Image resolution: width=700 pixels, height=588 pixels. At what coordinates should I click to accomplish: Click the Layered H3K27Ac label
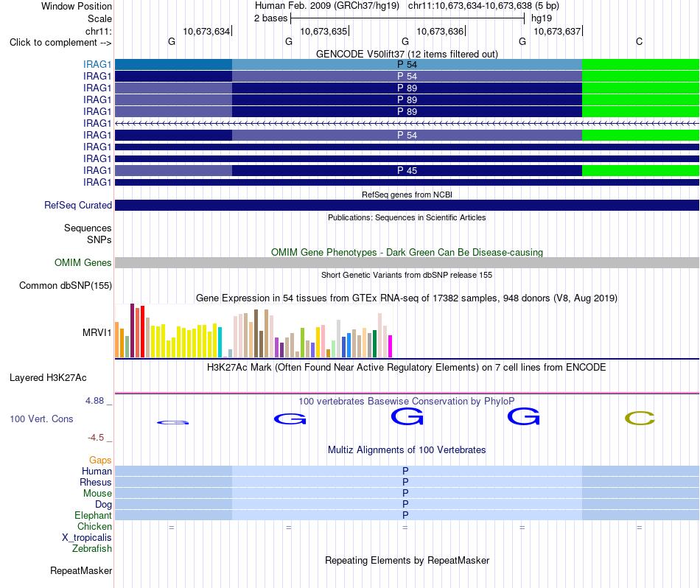pos(48,378)
